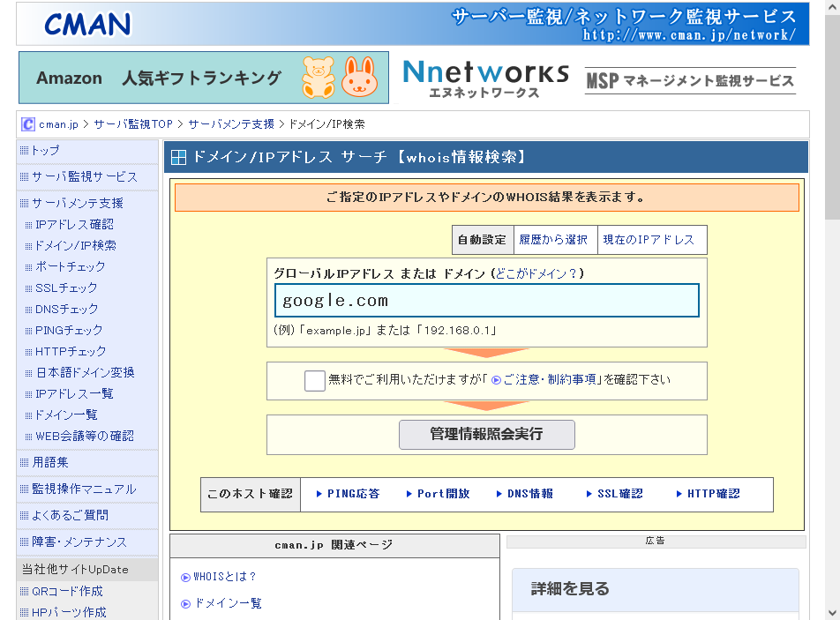Select the 自動設定 tab
This screenshot has height=620, width=840.
click(x=483, y=240)
